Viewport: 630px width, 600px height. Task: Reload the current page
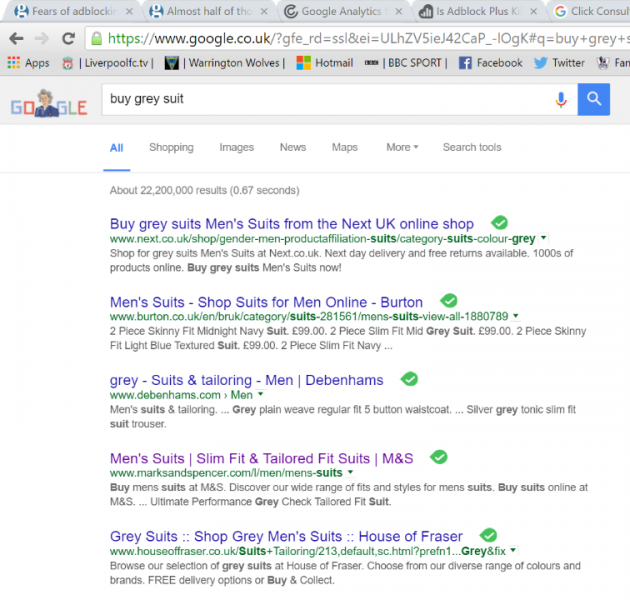point(68,39)
